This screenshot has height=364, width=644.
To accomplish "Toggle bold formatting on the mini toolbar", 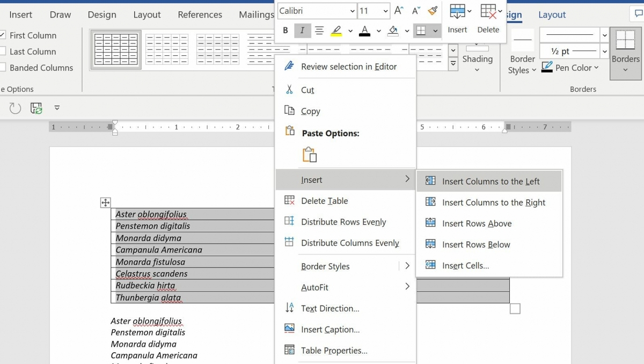I will coord(286,30).
